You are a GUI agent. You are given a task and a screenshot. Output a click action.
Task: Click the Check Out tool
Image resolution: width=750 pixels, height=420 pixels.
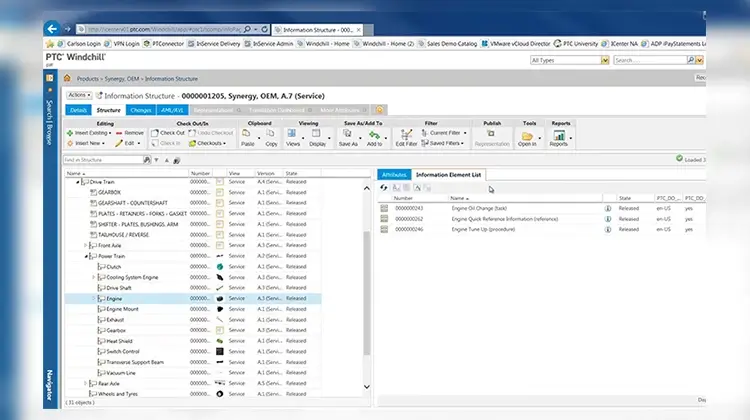pos(168,133)
